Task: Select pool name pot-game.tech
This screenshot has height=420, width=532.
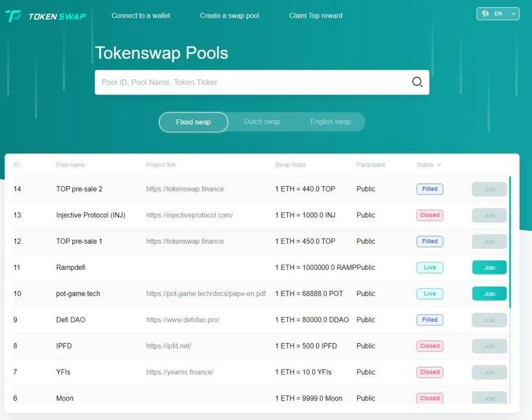Action: click(78, 294)
